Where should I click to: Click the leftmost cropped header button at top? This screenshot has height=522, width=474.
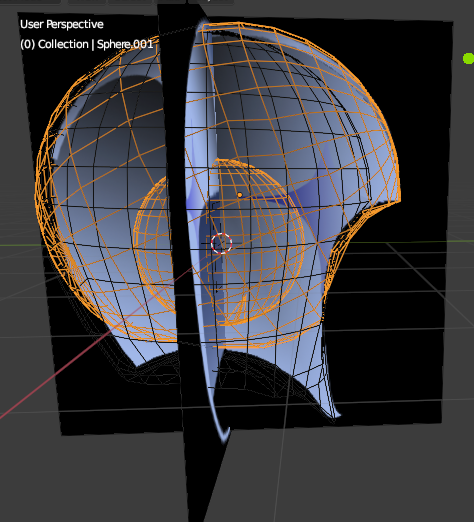pos(30,1)
